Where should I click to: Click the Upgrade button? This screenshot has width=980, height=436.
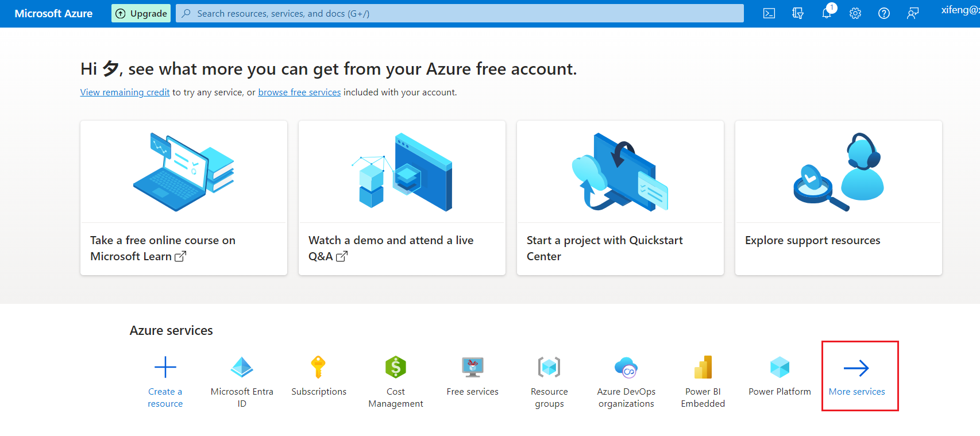[x=141, y=13]
